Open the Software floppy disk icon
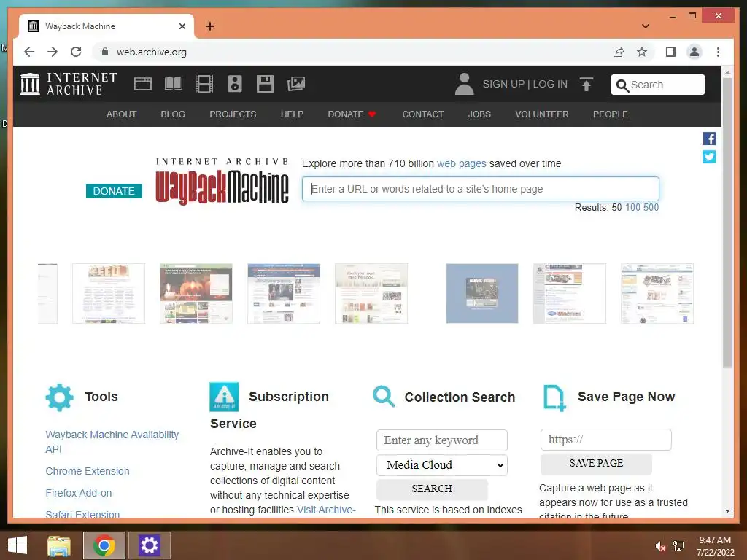 (266, 84)
